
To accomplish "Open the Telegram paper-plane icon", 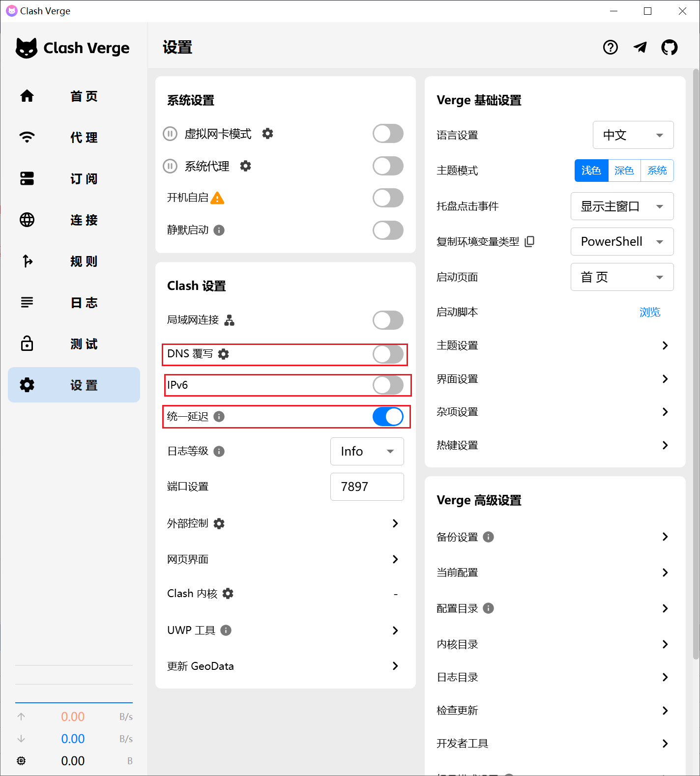I will (640, 47).
